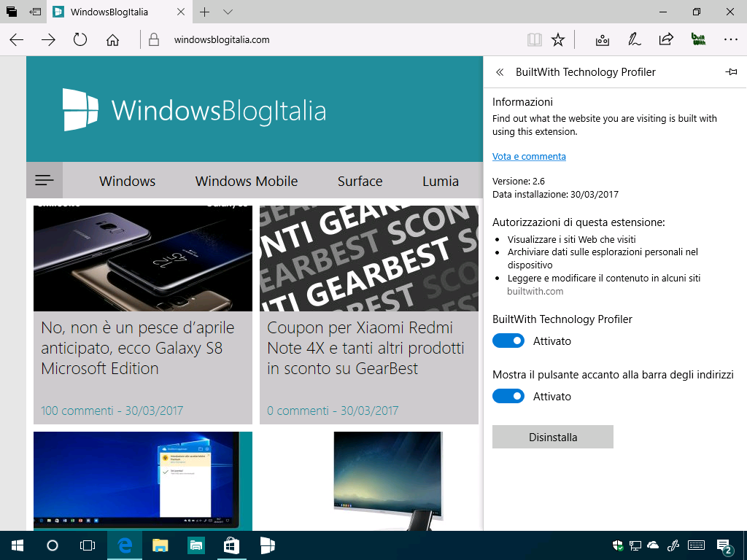This screenshot has height=560, width=747.
Task: Select the Data installazione: 30/03/2017 text
Action: [555, 194]
